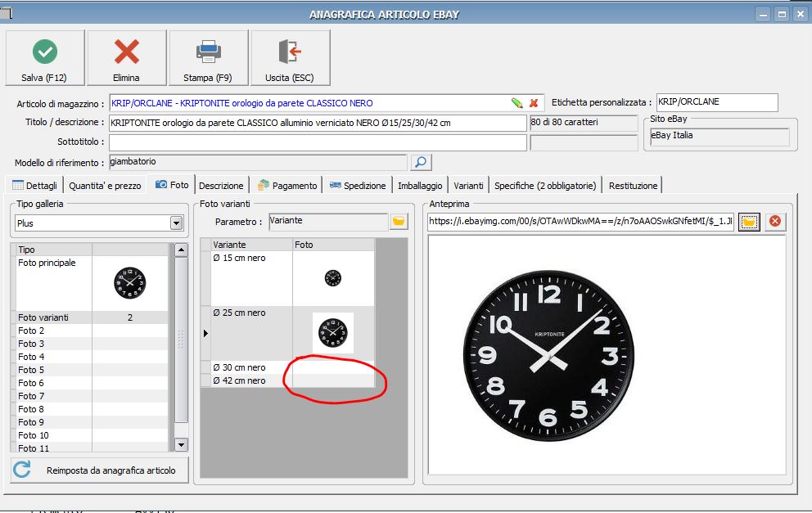Click the gallery list scroll down arrow
Image resolution: width=812 pixels, height=513 pixels.
tap(181, 444)
